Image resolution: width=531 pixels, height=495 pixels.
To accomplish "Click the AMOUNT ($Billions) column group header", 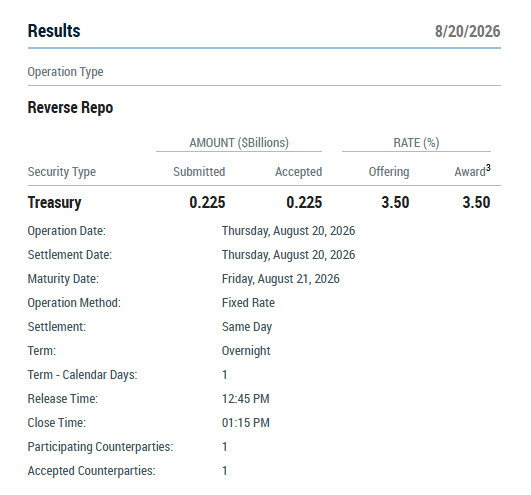I will click(x=239, y=143).
